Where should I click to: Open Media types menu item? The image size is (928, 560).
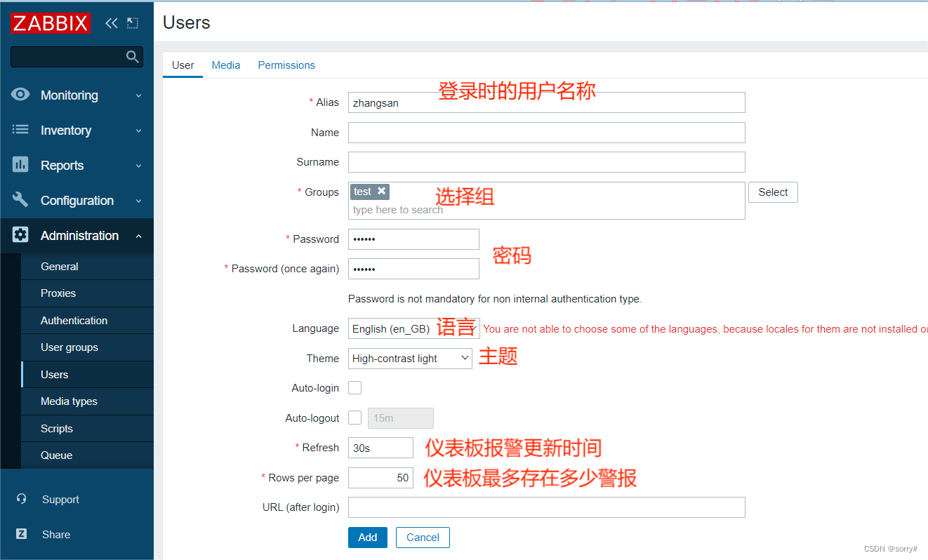point(87,401)
